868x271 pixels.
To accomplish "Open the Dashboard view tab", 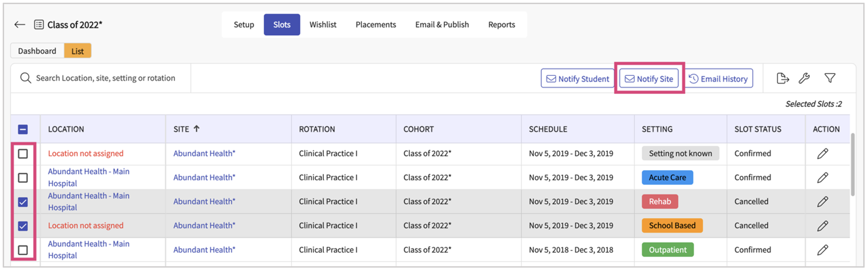I will pos(37,51).
